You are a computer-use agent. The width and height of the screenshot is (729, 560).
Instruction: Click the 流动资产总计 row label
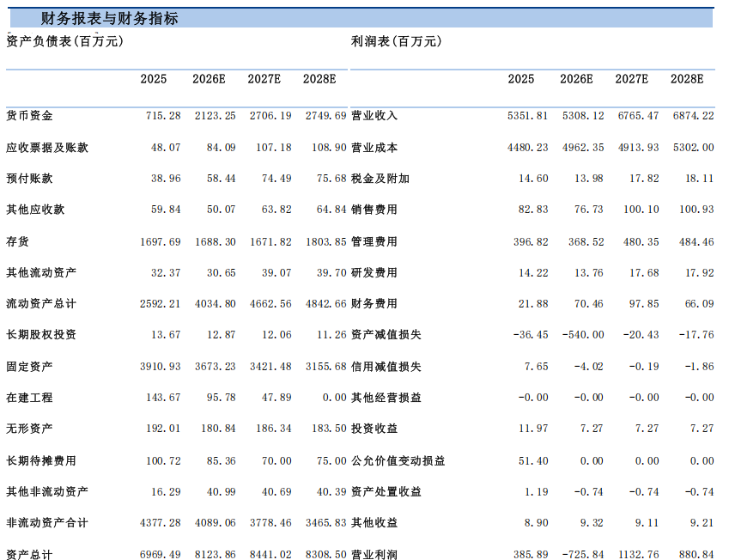coord(41,304)
